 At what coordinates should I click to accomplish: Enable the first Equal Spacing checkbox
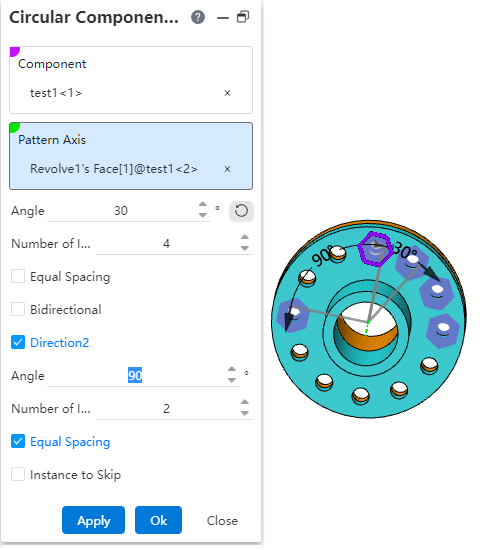point(18,276)
